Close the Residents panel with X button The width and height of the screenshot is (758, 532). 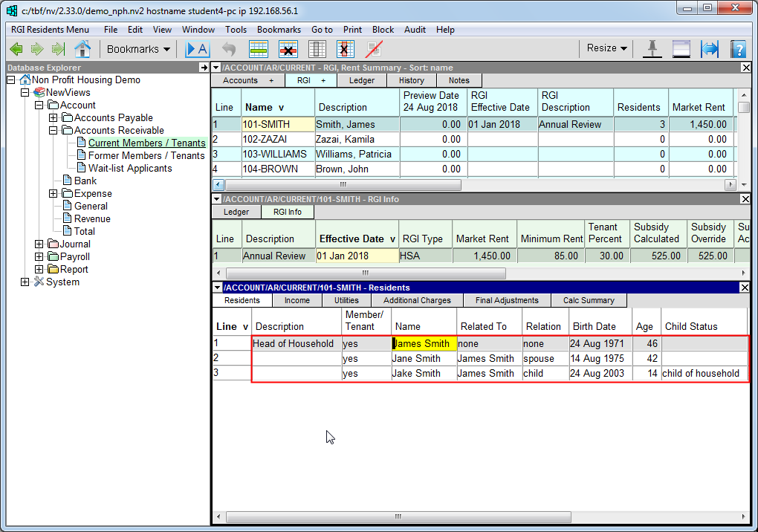point(746,288)
